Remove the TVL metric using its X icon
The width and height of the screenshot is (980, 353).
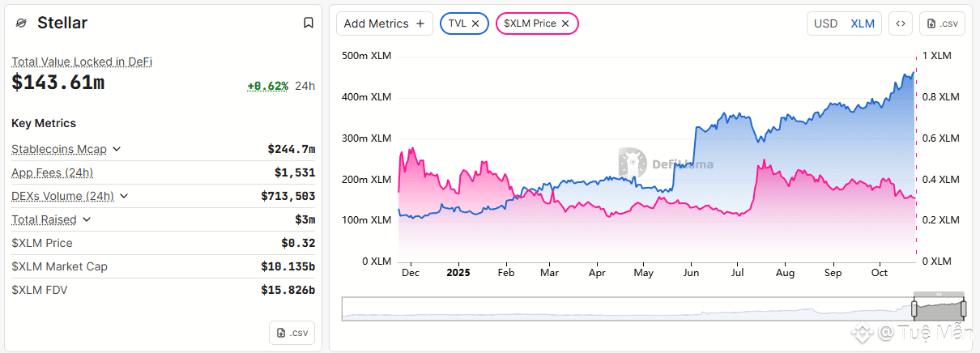[x=475, y=23]
